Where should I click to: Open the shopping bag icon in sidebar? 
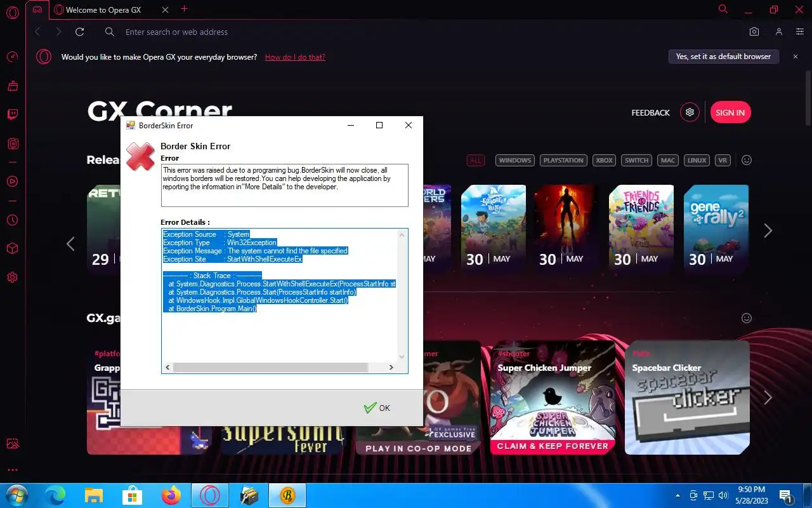(12, 86)
